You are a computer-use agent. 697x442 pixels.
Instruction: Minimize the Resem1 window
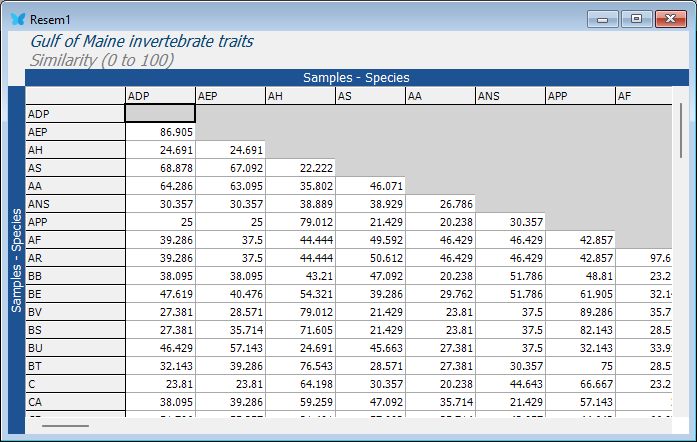tap(602, 18)
